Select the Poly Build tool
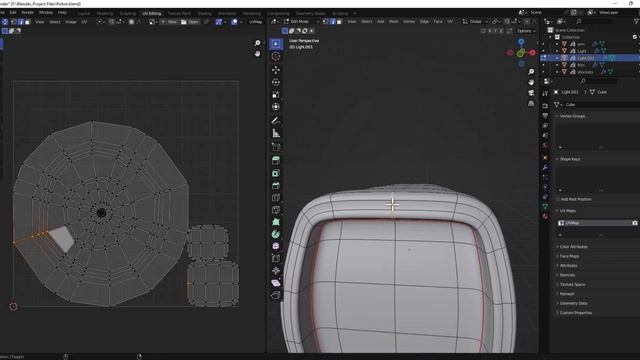 [x=276, y=222]
